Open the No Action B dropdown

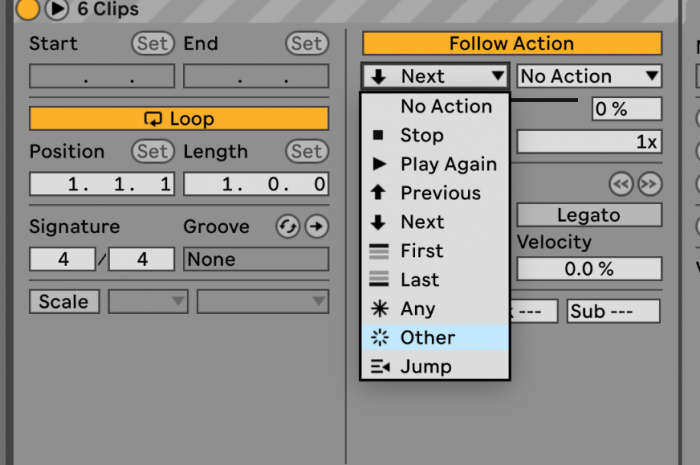pos(589,76)
